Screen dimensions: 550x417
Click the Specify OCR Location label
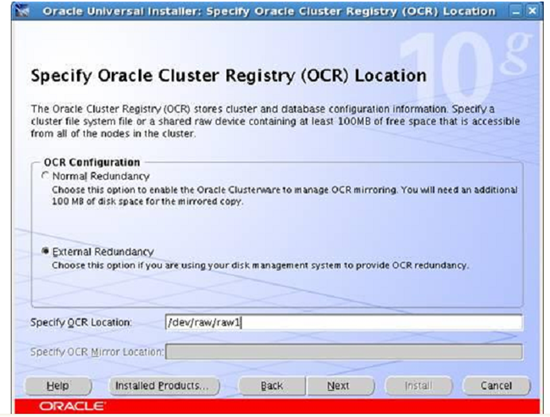pyautogui.click(x=81, y=322)
